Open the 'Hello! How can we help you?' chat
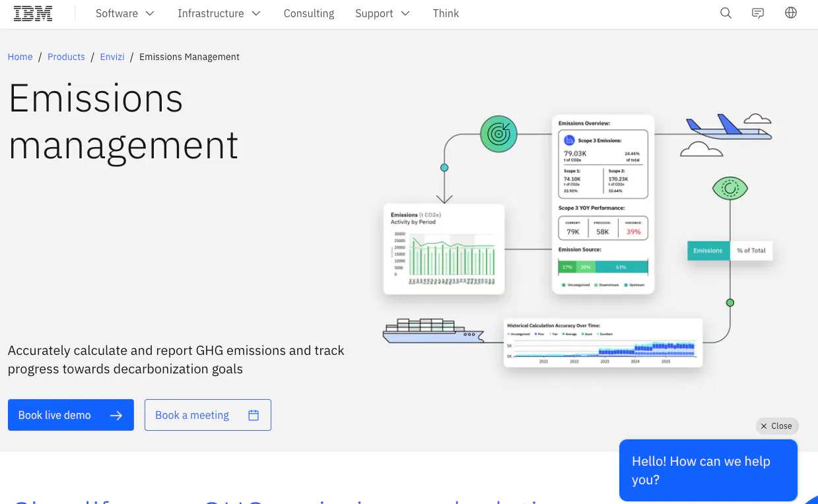 pos(708,470)
